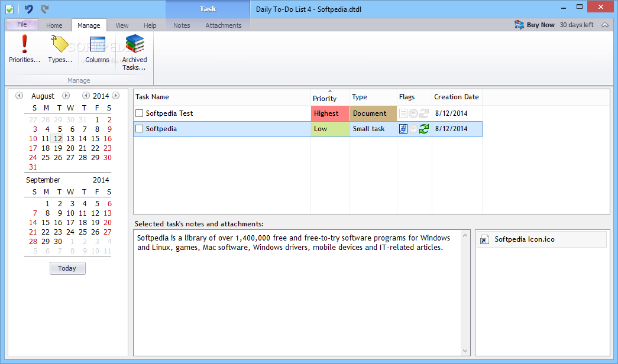Screen dimensions: 618x364
Task: Click reminder clock flag on Softpedia row
Action: pos(413,129)
